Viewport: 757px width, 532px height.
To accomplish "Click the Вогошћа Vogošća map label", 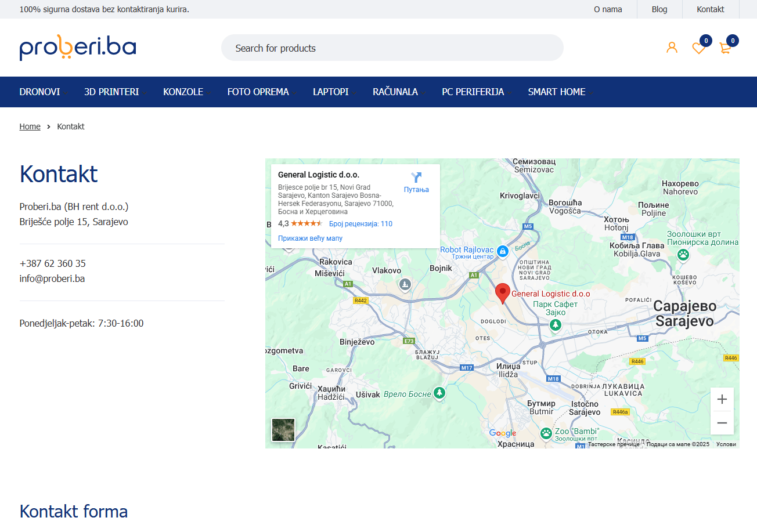I will click(565, 207).
